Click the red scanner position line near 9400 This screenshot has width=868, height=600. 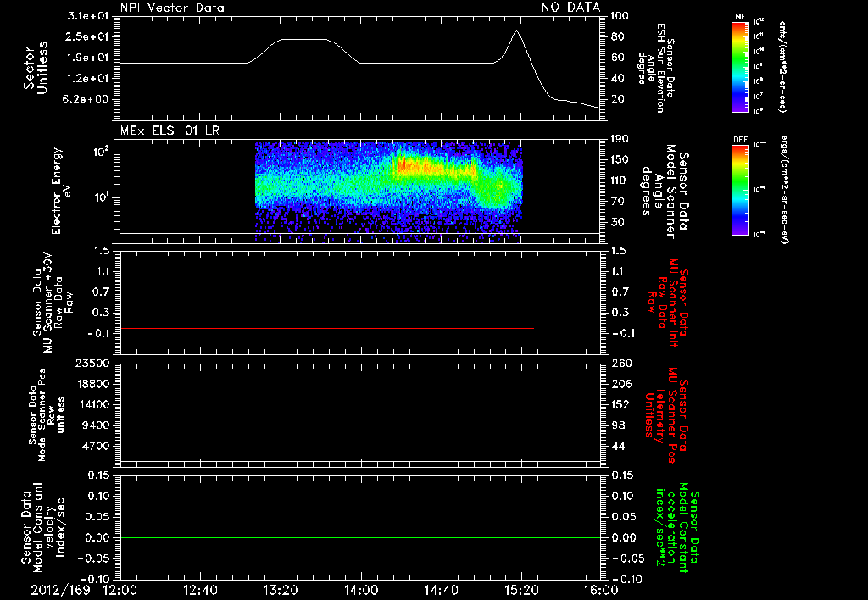tap(327, 431)
